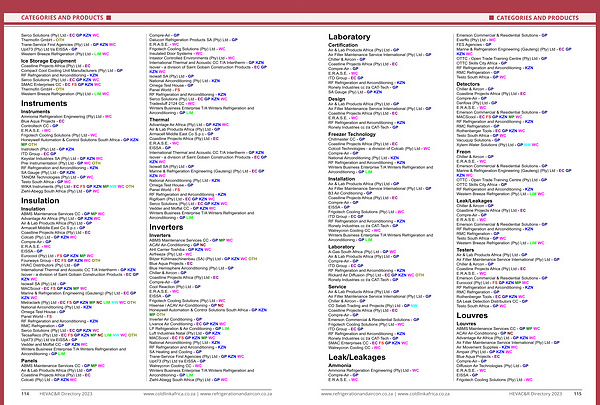This screenshot has width=600, height=405.
Task: Select the large 'Insulation' category heading
Action: tap(40, 201)
